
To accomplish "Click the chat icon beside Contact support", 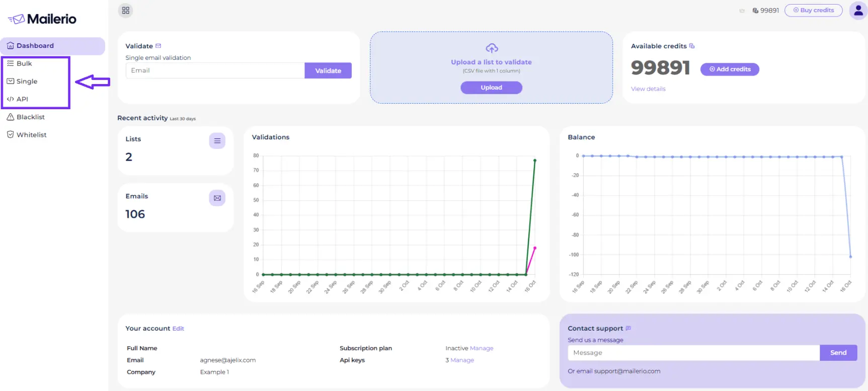I will (628, 328).
